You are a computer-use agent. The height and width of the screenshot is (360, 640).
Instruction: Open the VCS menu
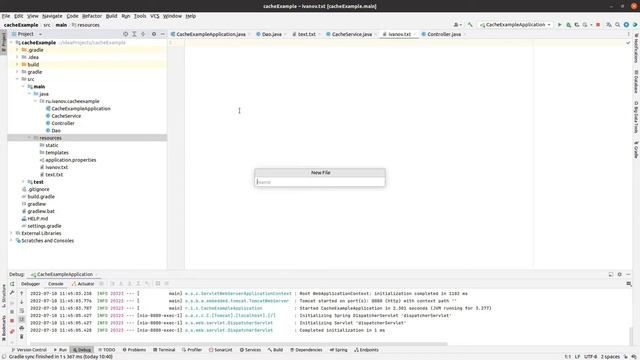pyautogui.click(x=155, y=16)
